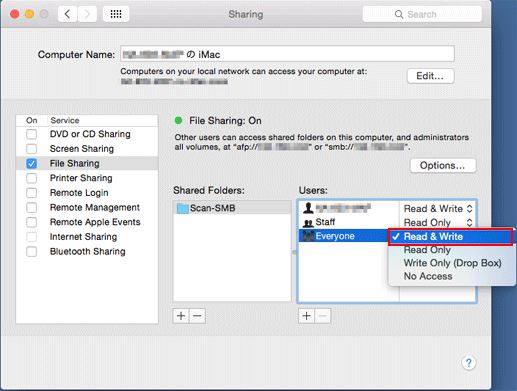Close the Sharing window with red button
This screenshot has width=517, height=391.
(x=15, y=14)
